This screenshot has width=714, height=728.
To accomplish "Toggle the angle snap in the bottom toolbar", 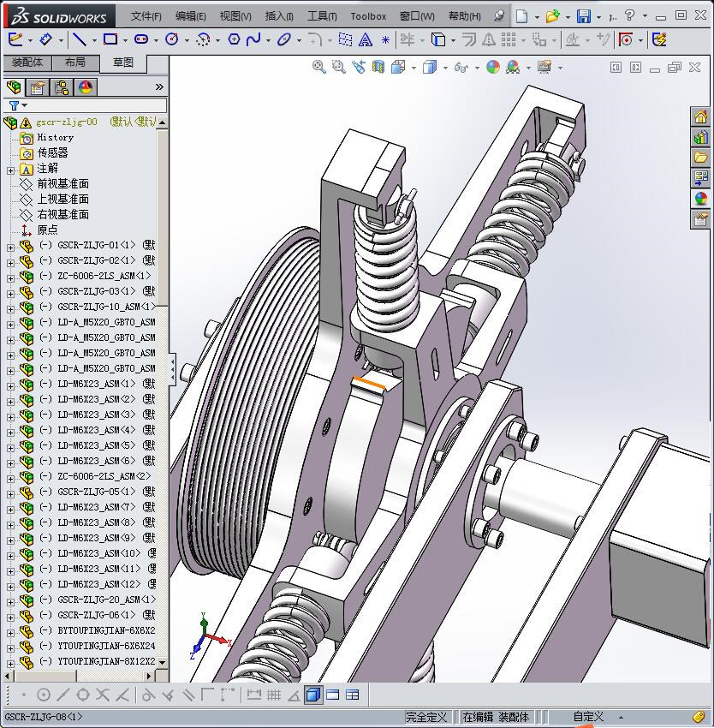I will [294, 695].
